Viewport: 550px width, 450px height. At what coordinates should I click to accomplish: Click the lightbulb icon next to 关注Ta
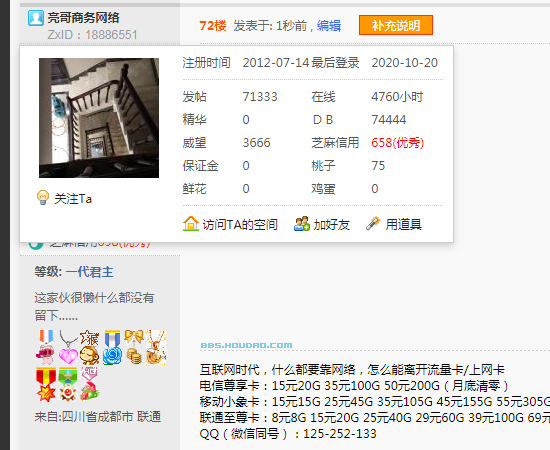pyautogui.click(x=43, y=197)
